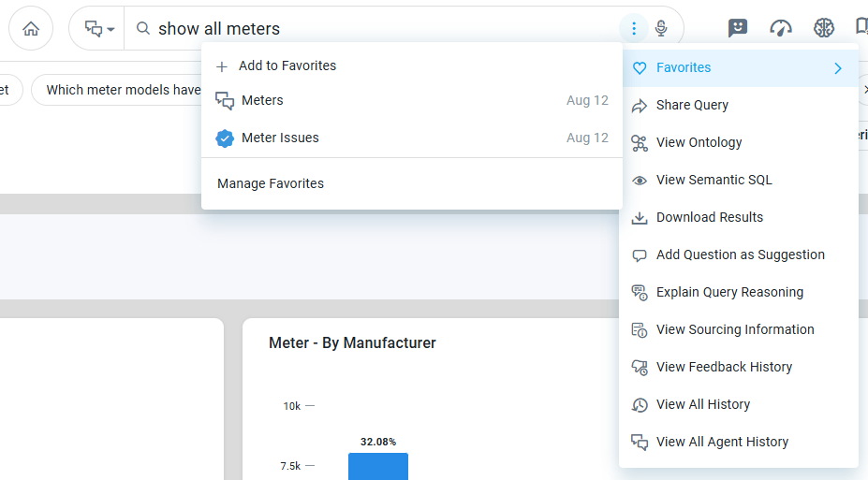Select View Semantic SQL

click(741, 181)
